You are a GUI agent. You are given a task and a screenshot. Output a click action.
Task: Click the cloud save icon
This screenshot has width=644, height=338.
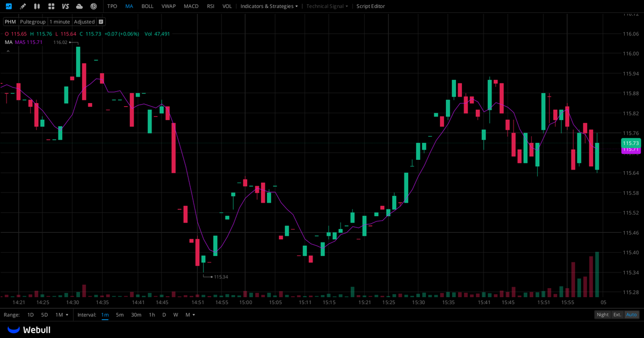(x=79, y=6)
